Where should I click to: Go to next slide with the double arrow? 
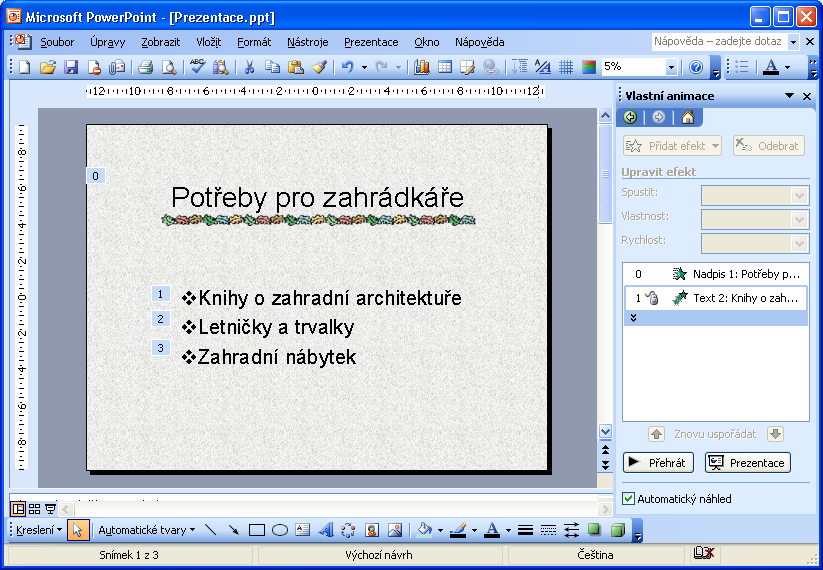coord(605,465)
